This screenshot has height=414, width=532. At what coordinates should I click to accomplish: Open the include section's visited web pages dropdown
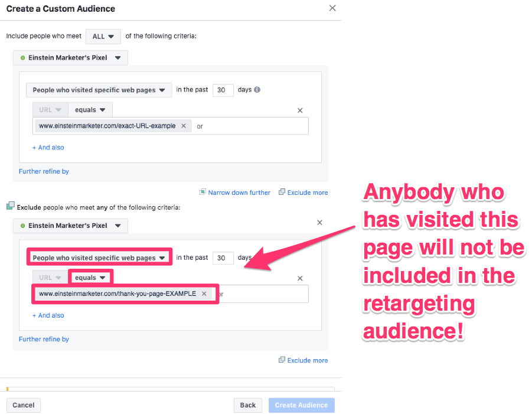[99, 90]
